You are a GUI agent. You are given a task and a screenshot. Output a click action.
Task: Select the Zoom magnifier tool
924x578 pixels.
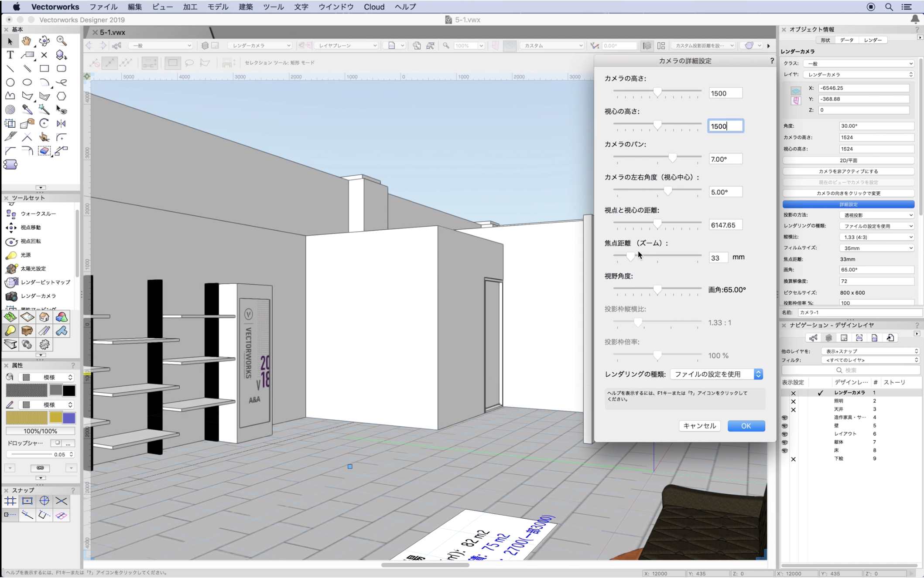pyautogui.click(x=62, y=41)
